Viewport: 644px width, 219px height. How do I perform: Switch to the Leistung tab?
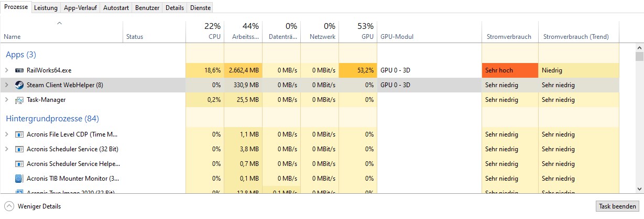click(46, 8)
